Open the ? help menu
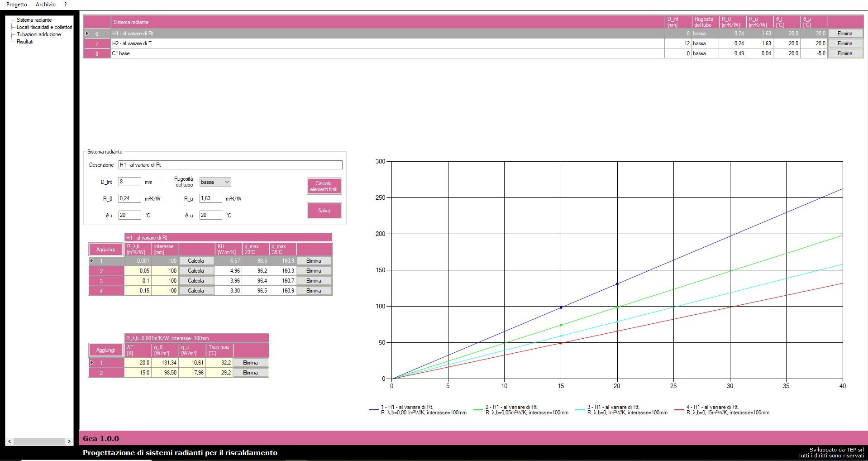The height and width of the screenshot is (461, 868). pos(65,5)
